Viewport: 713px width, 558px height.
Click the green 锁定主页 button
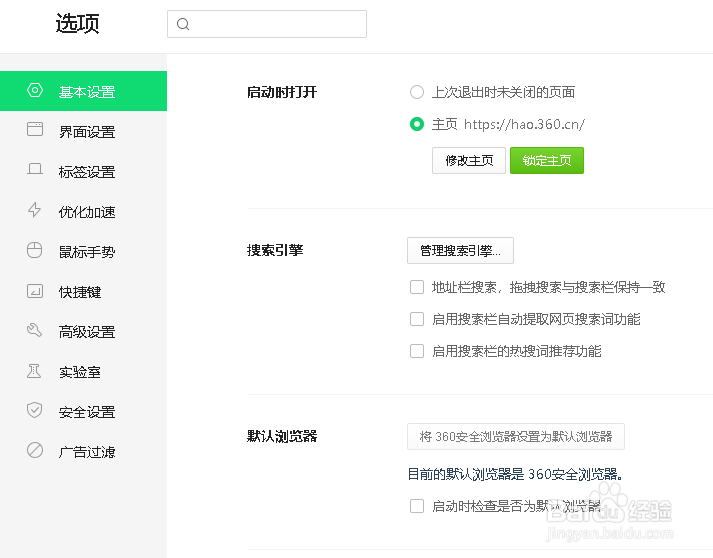pyautogui.click(x=546, y=160)
